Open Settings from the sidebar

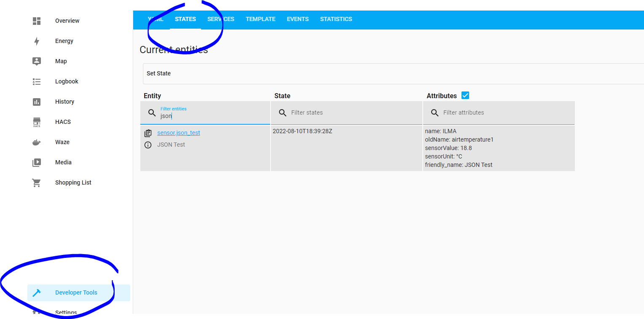pos(66,312)
